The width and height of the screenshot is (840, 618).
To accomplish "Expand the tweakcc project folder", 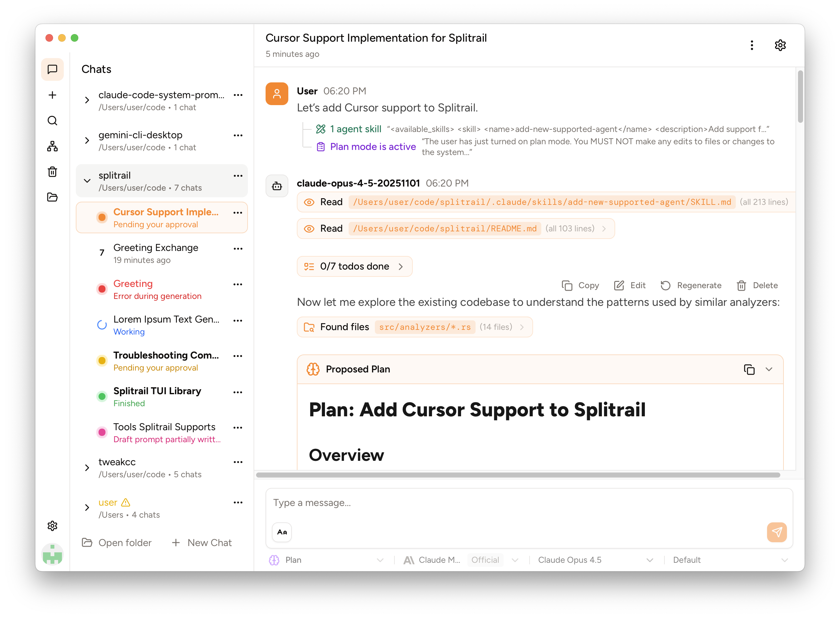I will (x=87, y=468).
